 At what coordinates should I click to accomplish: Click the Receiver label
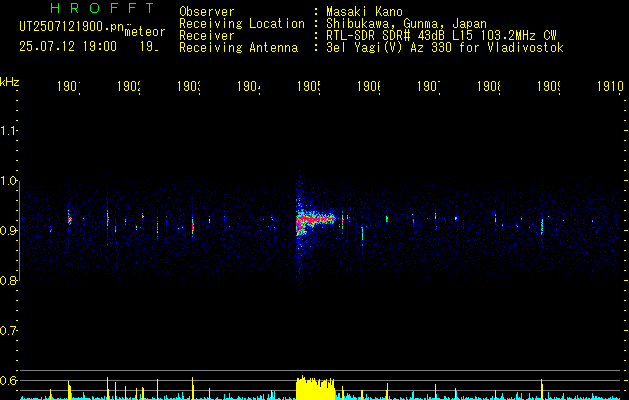[207, 36]
